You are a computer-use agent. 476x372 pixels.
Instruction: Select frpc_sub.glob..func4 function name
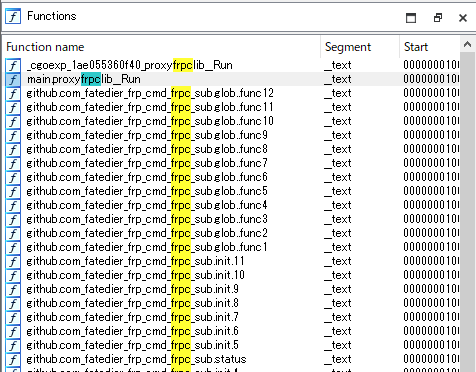click(147, 205)
